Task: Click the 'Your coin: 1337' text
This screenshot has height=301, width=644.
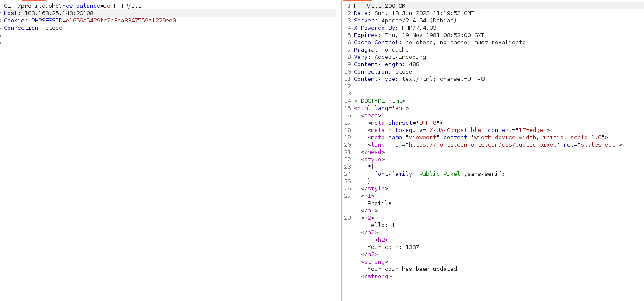Action: [x=393, y=247]
